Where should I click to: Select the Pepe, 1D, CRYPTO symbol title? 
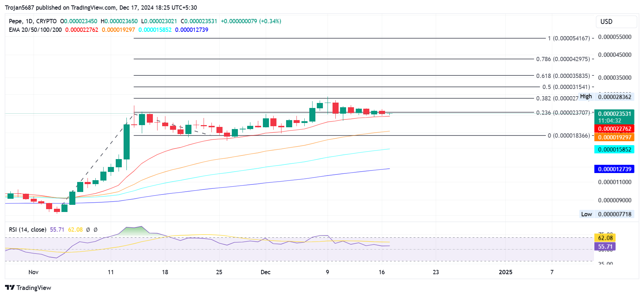tap(33, 21)
